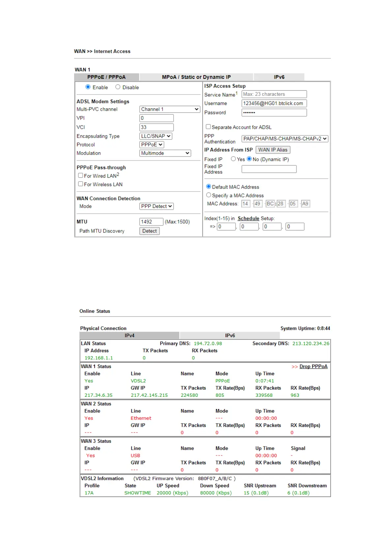
Task: Click the Service Name input field
Action: tap(274, 94)
